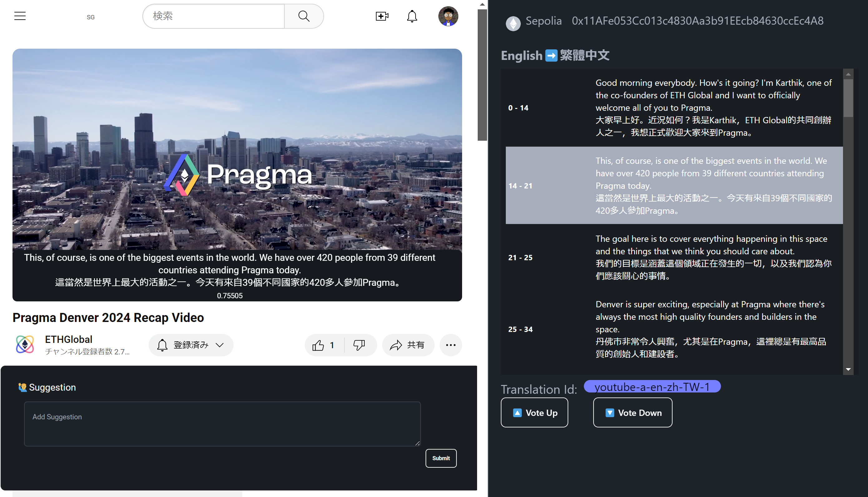
Task: Dislike the video with thumbs down
Action: 359,345
